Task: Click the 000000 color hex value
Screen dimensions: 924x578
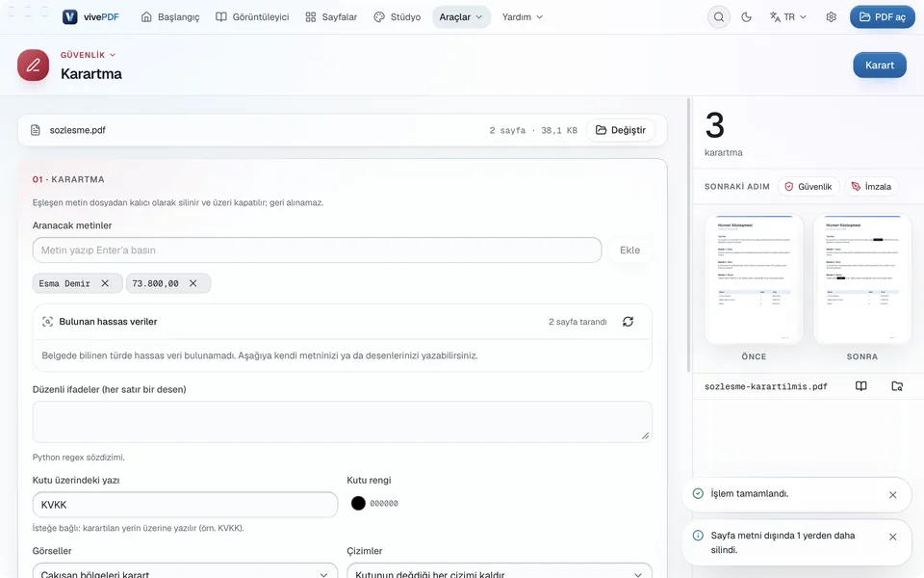Action: [384, 503]
